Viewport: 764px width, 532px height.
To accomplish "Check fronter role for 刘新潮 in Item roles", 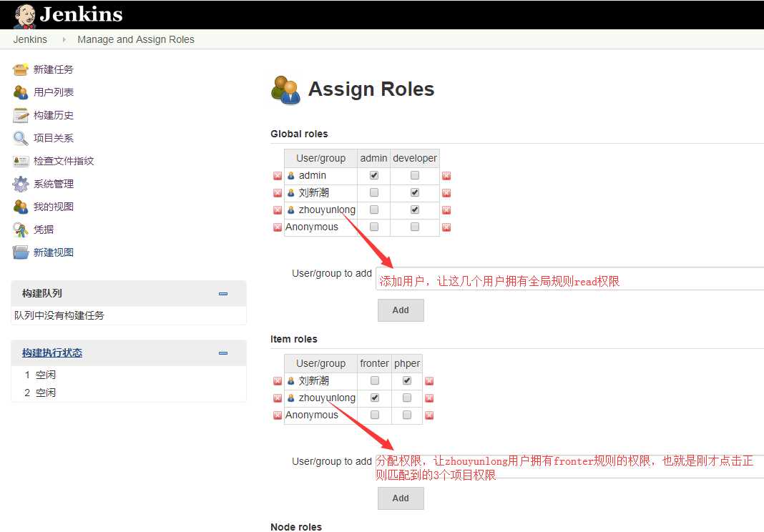I will [x=375, y=380].
